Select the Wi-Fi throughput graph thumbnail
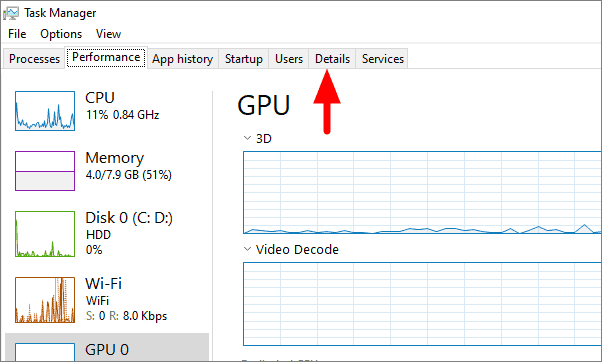This screenshot has width=602, height=362. 45,300
